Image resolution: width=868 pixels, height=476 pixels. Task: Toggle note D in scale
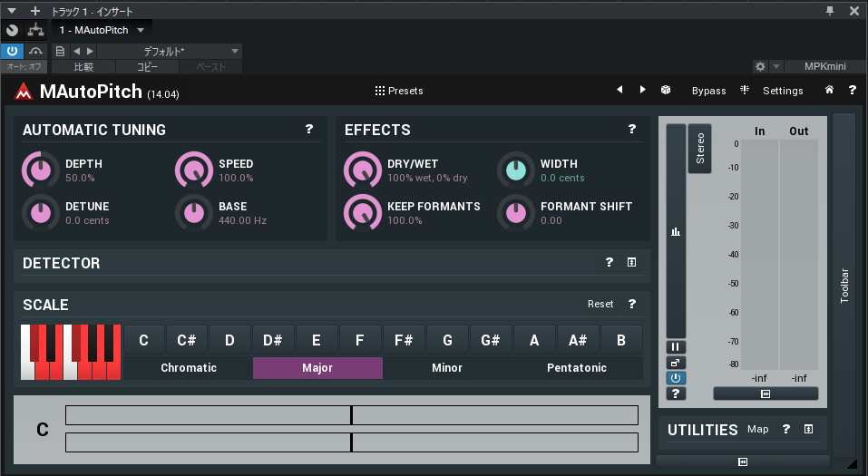pos(229,340)
